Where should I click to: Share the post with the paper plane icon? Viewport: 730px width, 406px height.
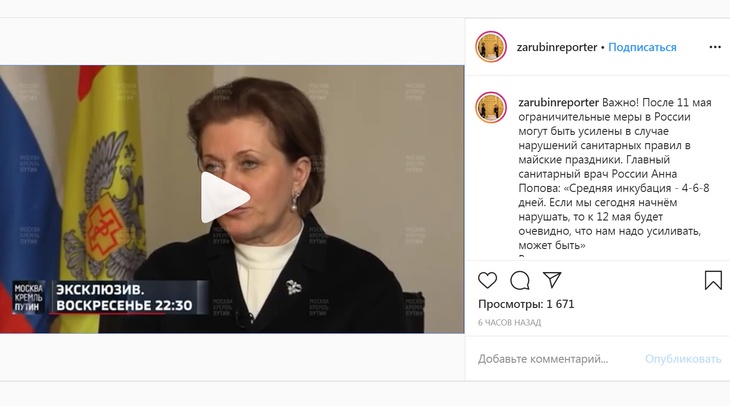click(552, 280)
